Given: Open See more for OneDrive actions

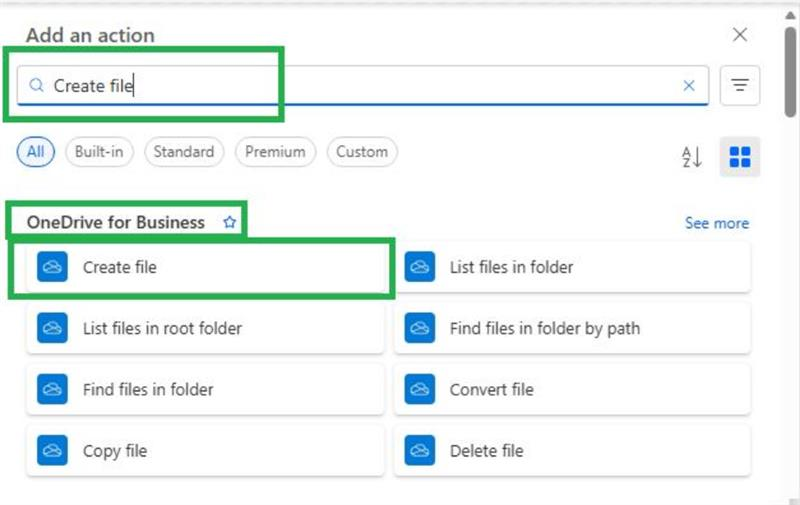Looking at the screenshot, I should pos(717,223).
